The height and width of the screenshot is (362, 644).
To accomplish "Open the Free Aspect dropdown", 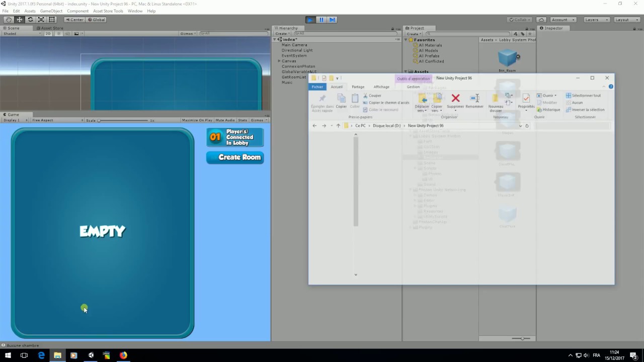I will 57,120.
